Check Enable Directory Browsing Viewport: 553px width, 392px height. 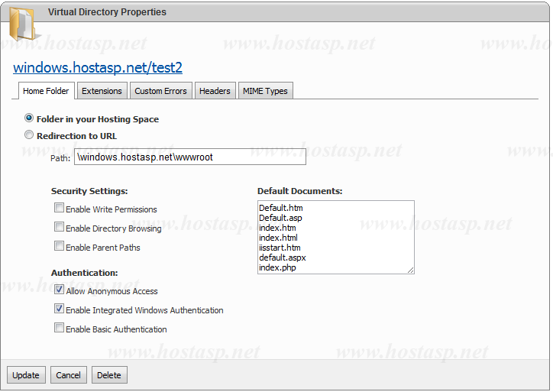59,227
